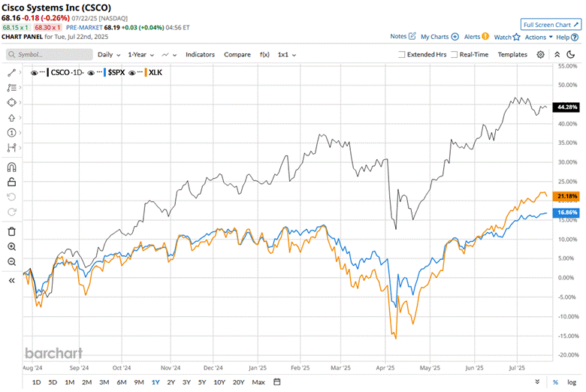Screen dimensions: 586x392
Task: Delete drawings with the trash icon
Action: click(x=11, y=232)
